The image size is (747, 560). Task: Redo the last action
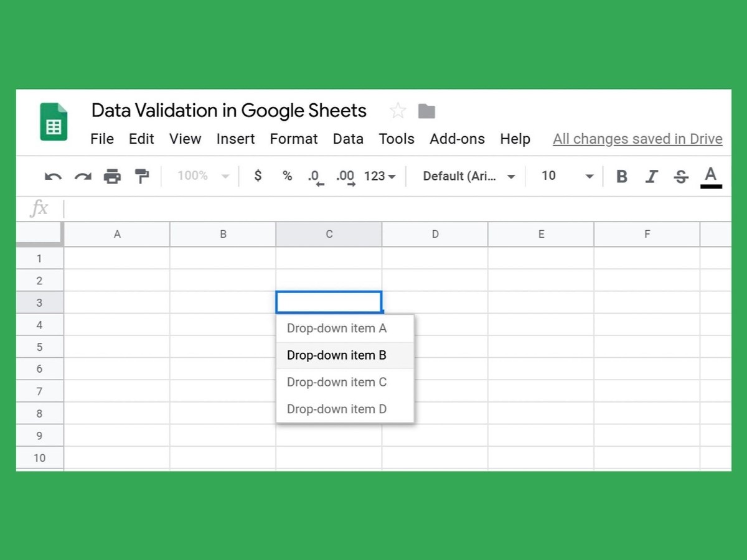pos(83,176)
